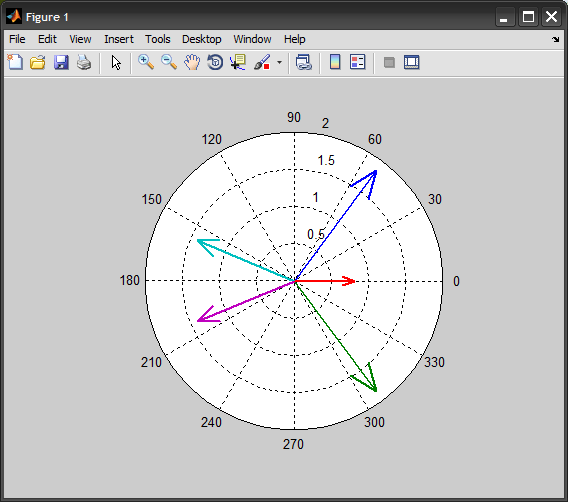This screenshot has height=502, width=568.
Task: Click the 210 degree angle label
Action: click(x=151, y=362)
